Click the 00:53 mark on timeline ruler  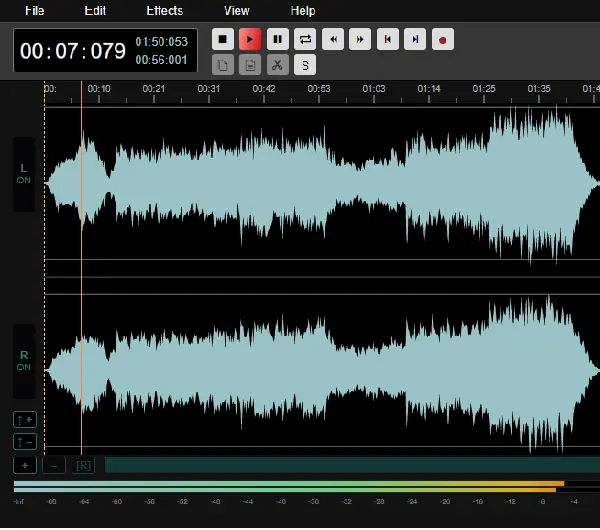point(319,89)
